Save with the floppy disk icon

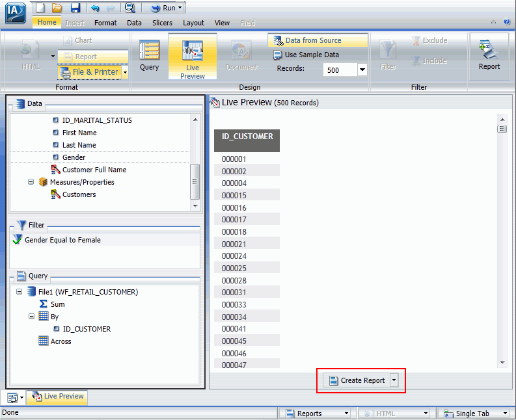coord(75,8)
